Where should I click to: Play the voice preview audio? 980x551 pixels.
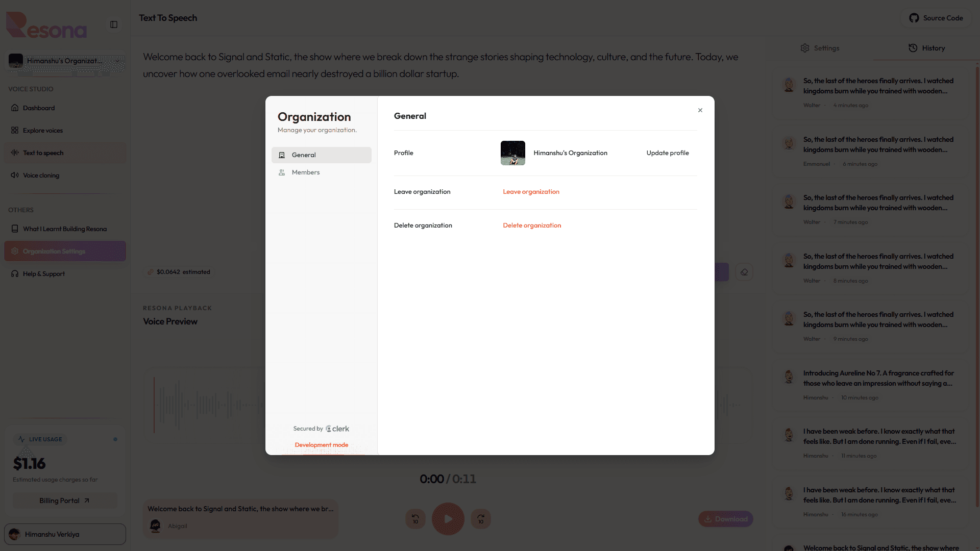click(448, 519)
